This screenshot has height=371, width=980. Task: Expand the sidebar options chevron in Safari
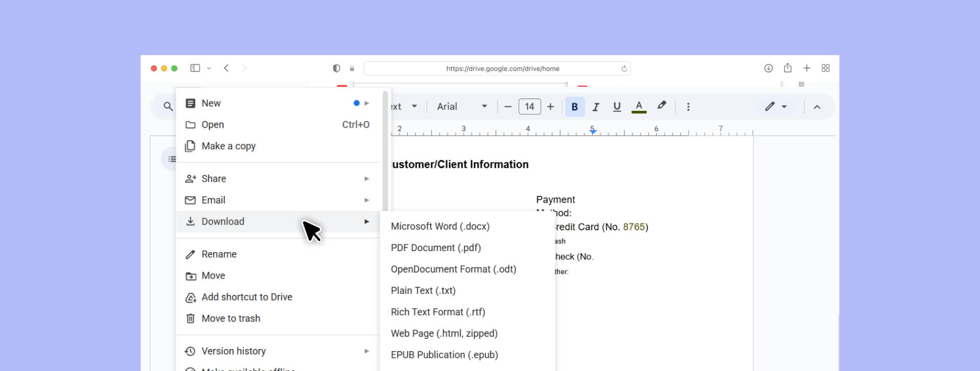tap(209, 68)
